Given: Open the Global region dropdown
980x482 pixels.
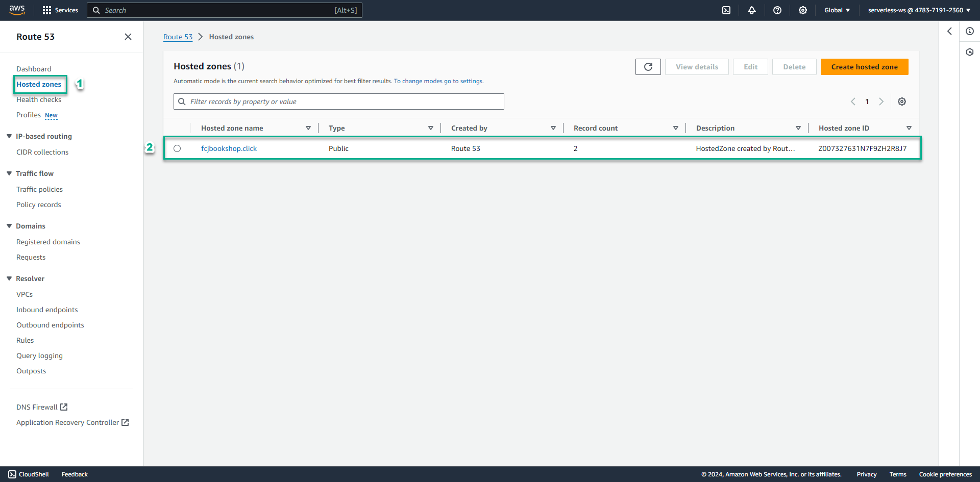Looking at the screenshot, I should coord(837,10).
